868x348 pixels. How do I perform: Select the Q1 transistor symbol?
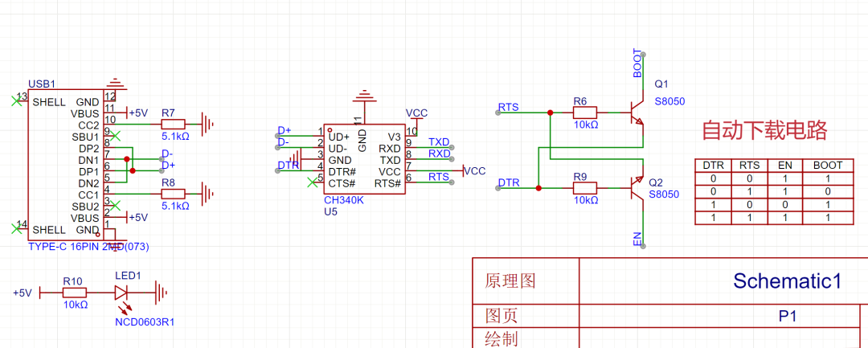pos(636,113)
